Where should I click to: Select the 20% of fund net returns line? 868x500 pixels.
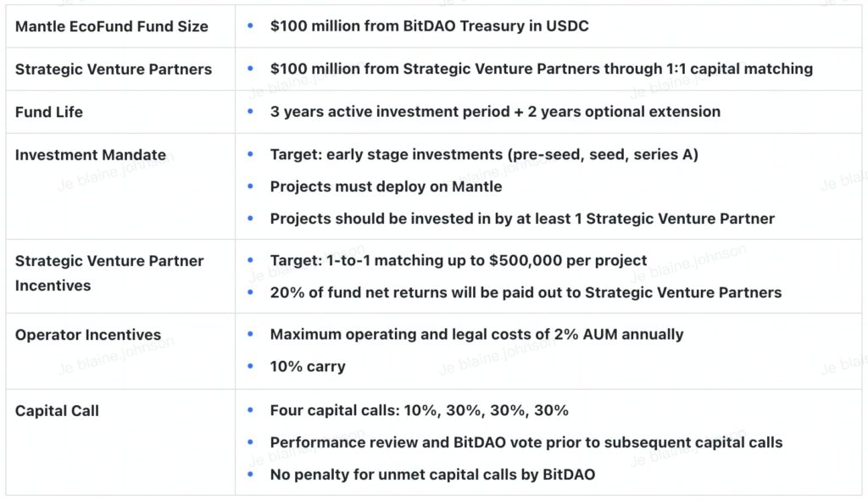pyautogui.click(x=526, y=292)
